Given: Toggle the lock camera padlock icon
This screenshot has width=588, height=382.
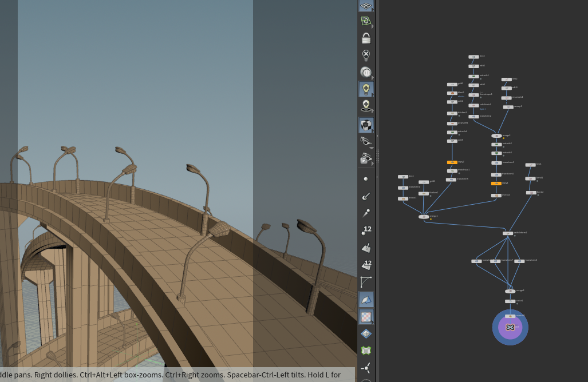Looking at the screenshot, I should [x=366, y=38].
